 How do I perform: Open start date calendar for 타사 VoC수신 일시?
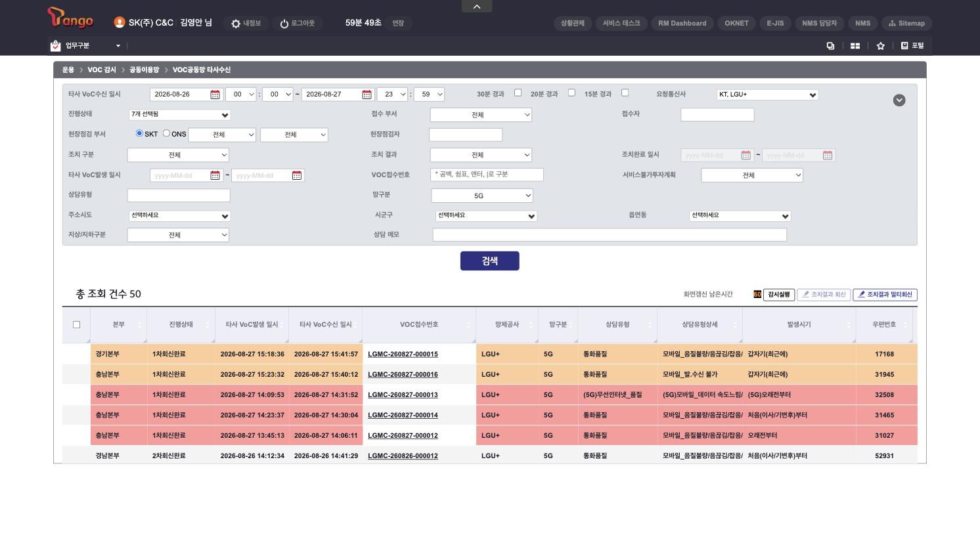[x=215, y=95]
